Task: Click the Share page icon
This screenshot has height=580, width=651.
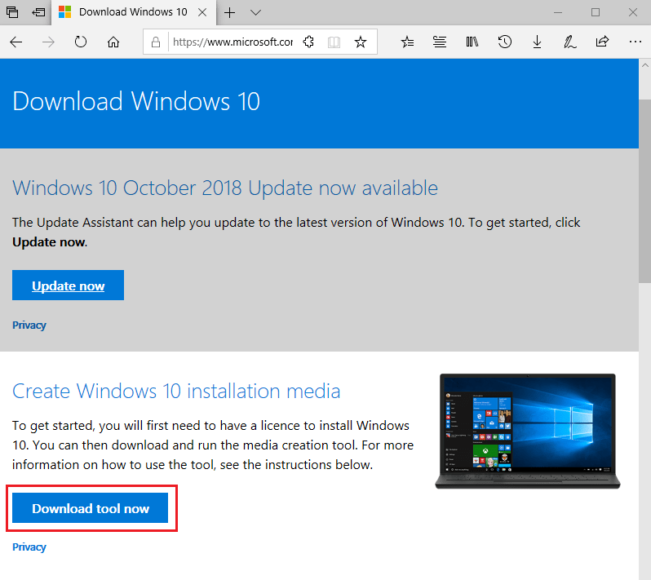Action: coord(602,42)
